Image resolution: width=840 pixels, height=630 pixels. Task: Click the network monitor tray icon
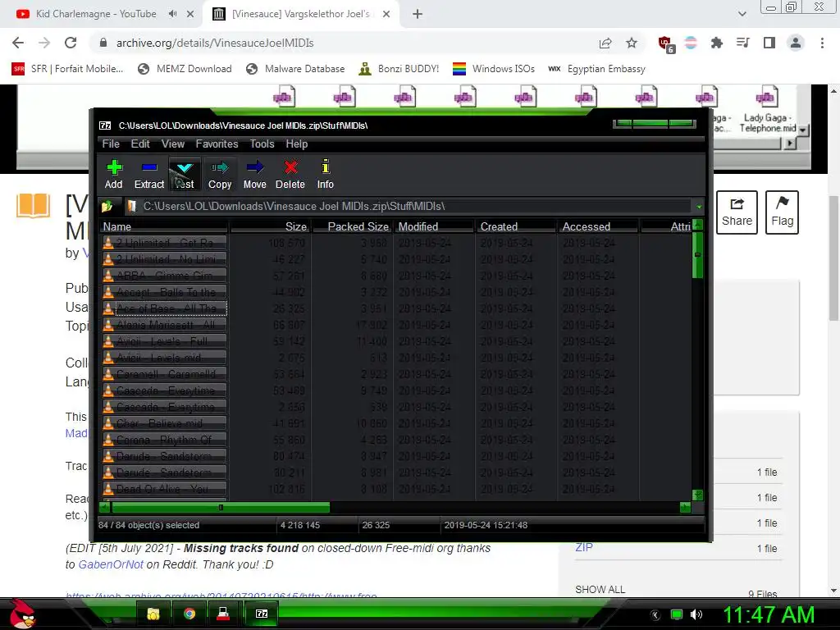click(x=677, y=614)
